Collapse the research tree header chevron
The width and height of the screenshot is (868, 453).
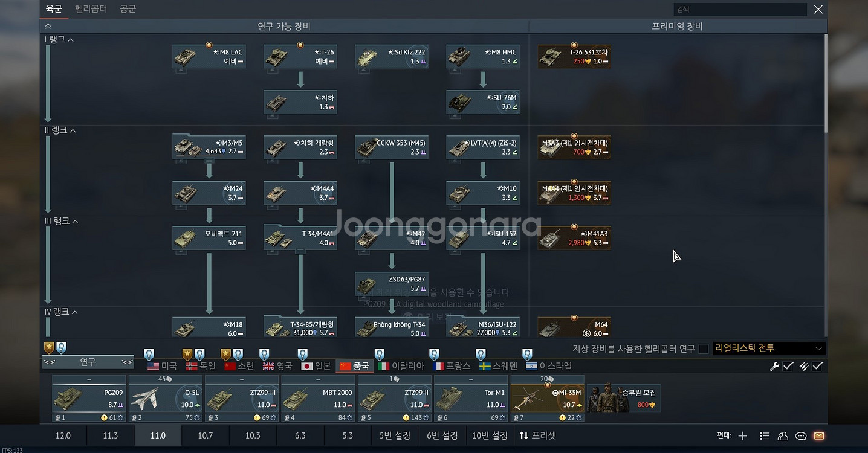(x=48, y=26)
